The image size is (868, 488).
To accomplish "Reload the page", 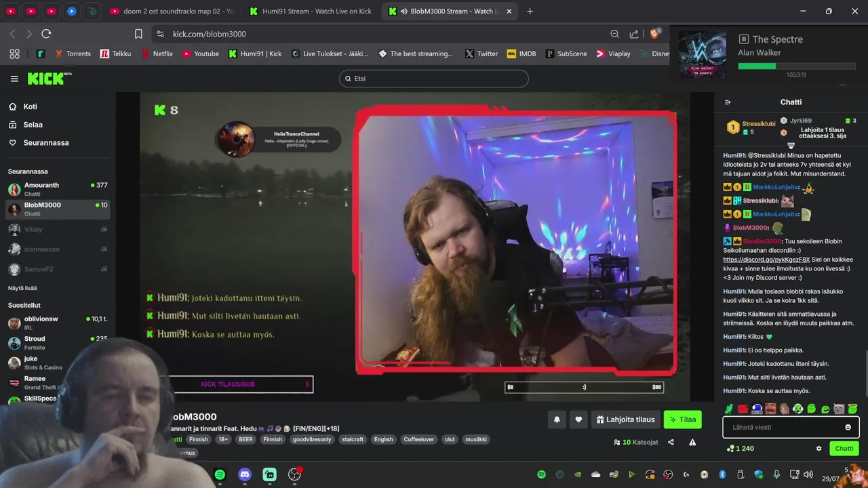I will [46, 34].
